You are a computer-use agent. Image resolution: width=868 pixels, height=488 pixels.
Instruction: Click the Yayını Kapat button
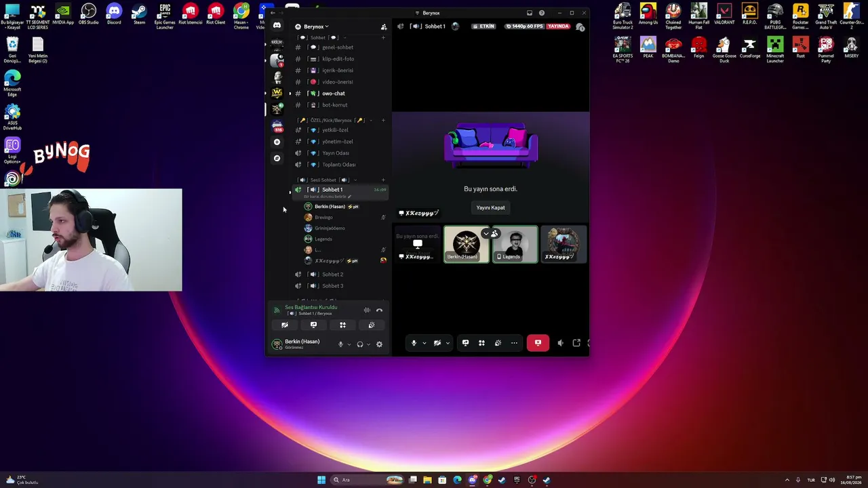click(490, 207)
